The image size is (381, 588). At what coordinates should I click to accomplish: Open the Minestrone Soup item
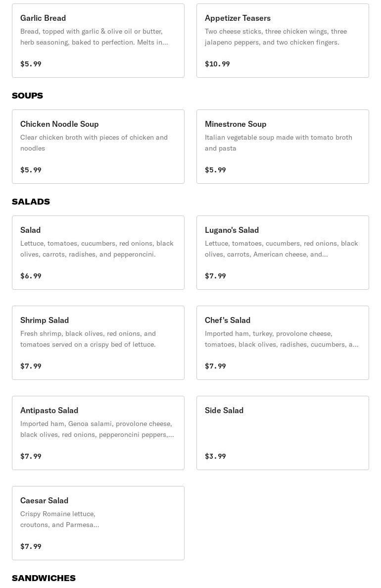283,147
